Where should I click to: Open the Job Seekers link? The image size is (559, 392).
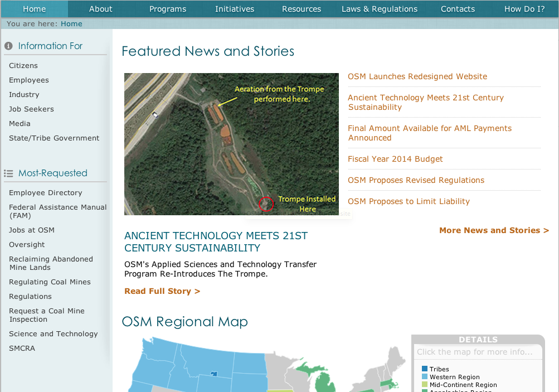click(x=31, y=109)
